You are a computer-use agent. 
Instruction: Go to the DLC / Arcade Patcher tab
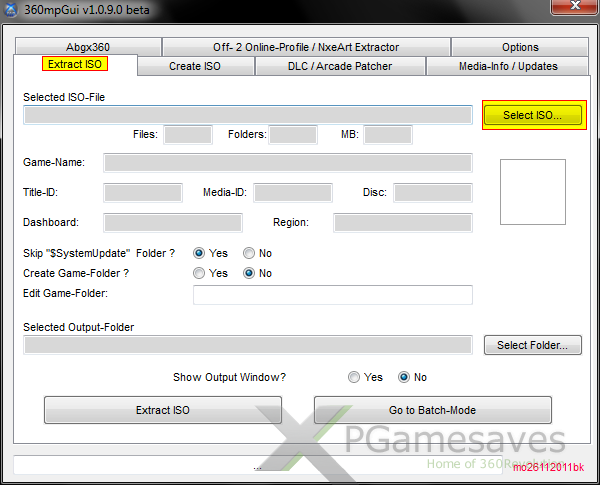[341, 66]
